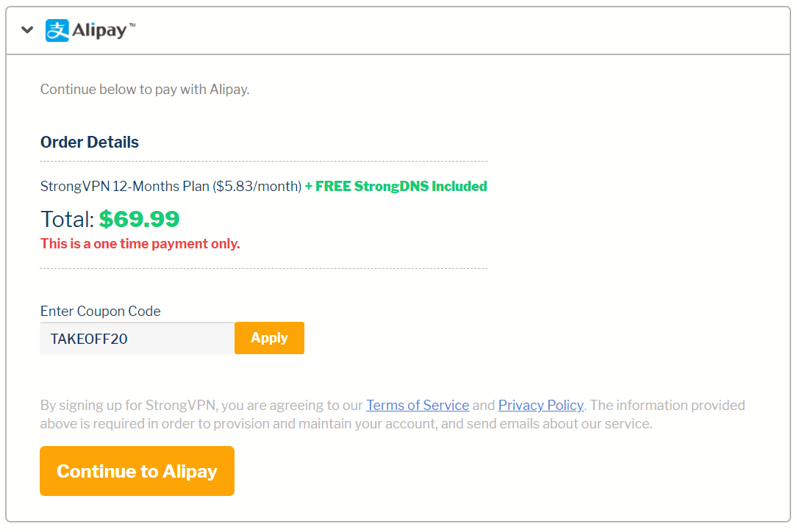Screen dimensions: 797x532
Task: Click the StrongVPN 12-Months Plan description
Action: (171, 186)
